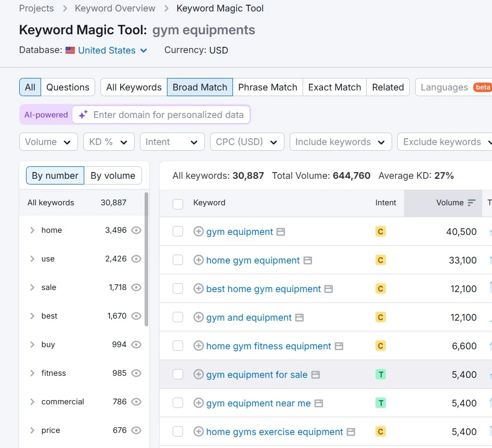
Task: Hide the 'buy' keyword group with eye icon
Action: click(x=136, y=345)
